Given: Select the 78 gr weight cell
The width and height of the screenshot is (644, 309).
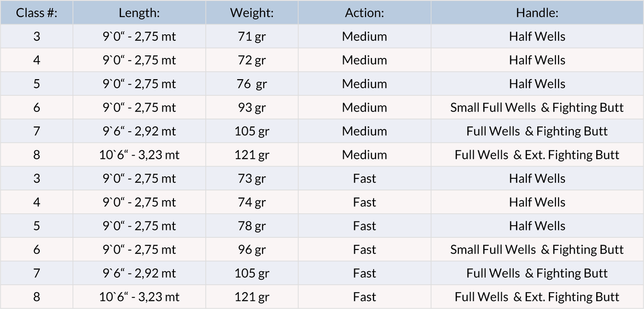Looking at the screenshot, I should [252, 226].
